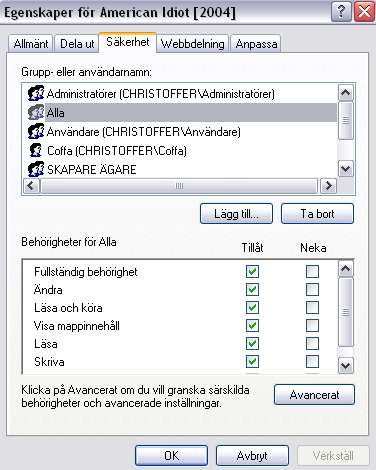The image size is (376, 470).
Task: Toggle Tillåt for Visa mappinnehåll
Action: pos(252,325)
